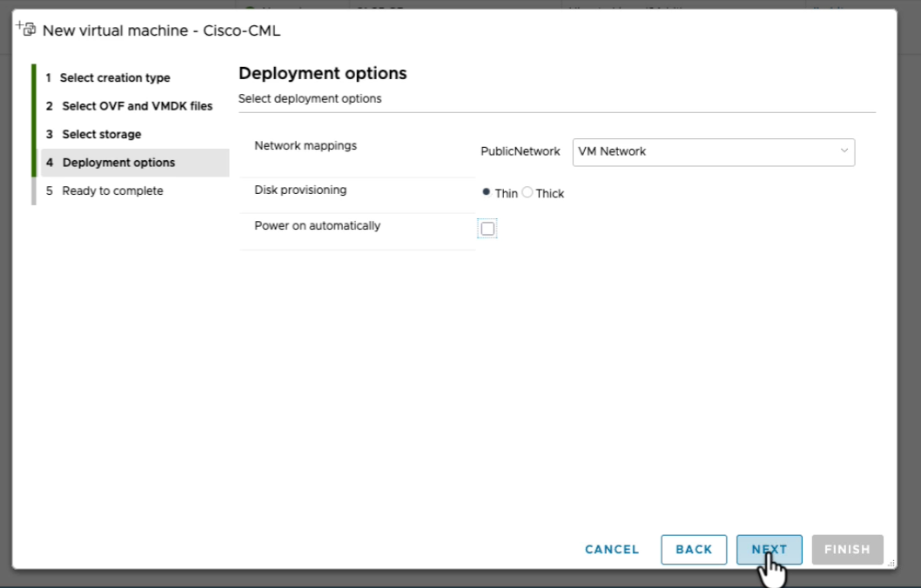This screenshot has width=921, height=588.
Task: Click the Network mappings label
Action: pyautogui.click(x=306, y=145)
